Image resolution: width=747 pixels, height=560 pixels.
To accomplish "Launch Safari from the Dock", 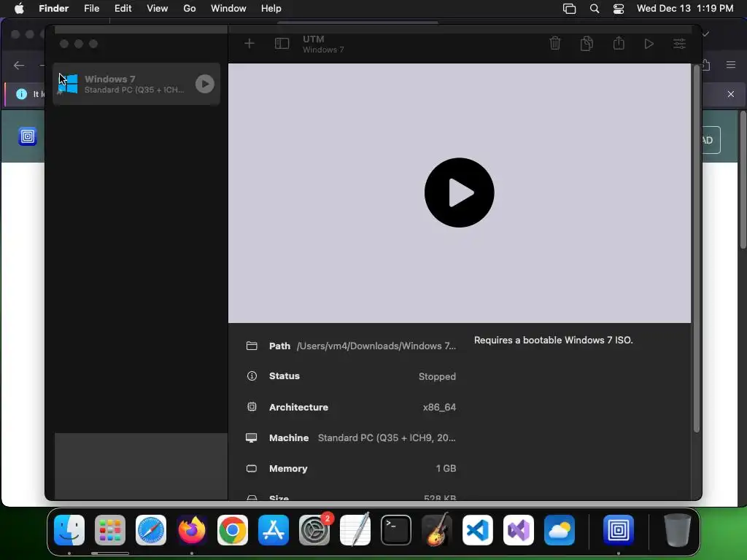I will pyautogui.click(x=151, y=530).
